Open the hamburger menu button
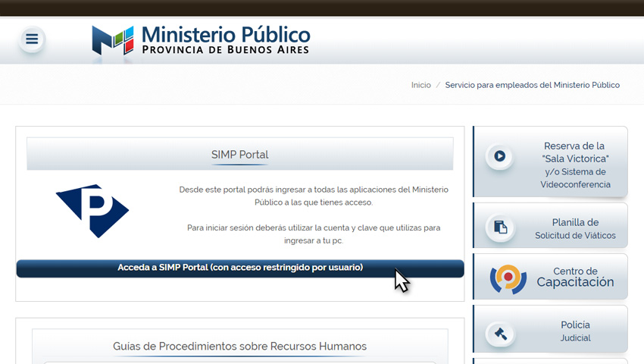 (32, 39)
